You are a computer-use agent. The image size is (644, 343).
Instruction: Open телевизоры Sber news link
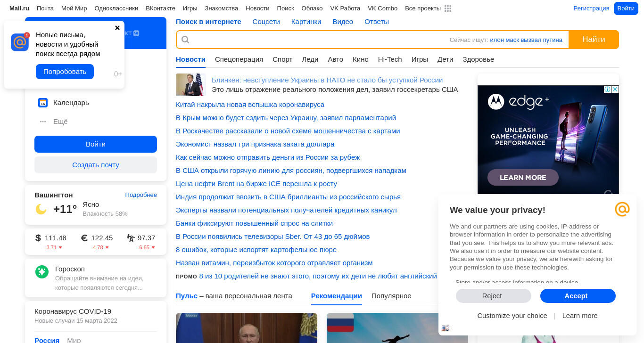(x=272, y=237)
